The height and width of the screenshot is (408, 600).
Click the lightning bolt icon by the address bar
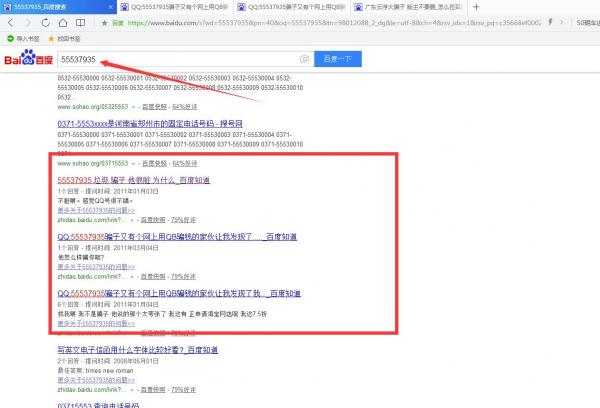(550, 22)
